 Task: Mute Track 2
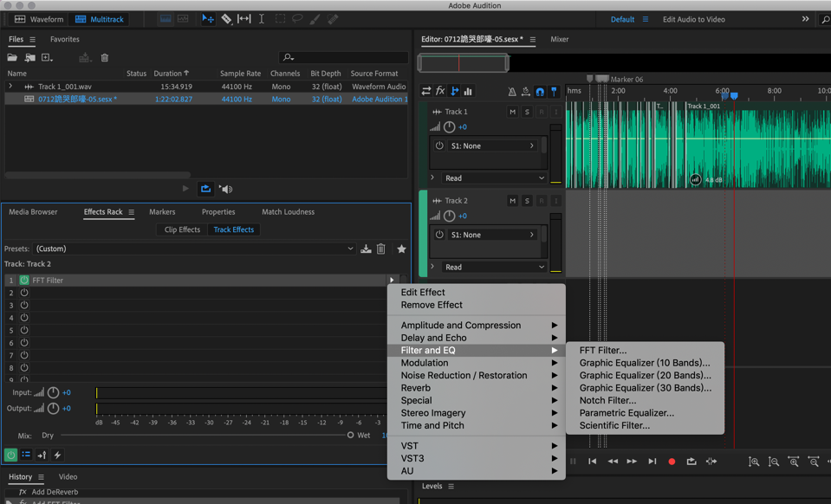pyautogui.click(x=512, y=201)
